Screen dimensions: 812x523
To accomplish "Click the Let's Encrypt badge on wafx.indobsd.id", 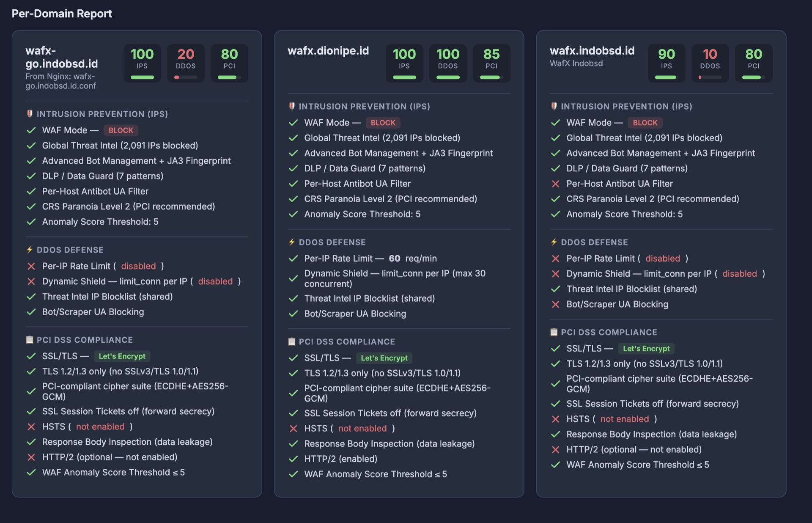I will pos(646,349).
